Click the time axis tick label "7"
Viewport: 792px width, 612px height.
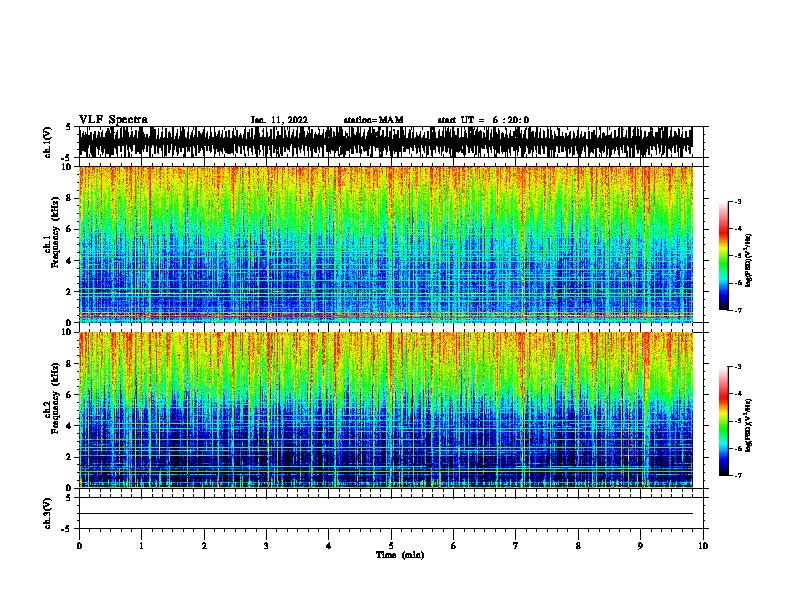tap(516, 546)
